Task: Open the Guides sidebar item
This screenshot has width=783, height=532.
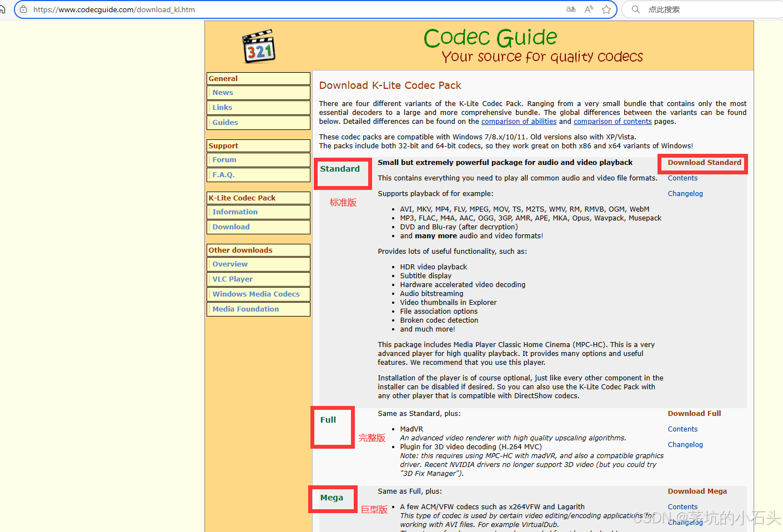Action: 258,123
